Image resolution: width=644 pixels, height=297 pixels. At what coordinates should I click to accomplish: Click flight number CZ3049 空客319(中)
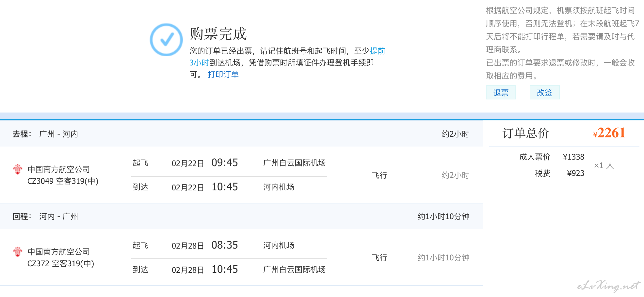(63, 181)
